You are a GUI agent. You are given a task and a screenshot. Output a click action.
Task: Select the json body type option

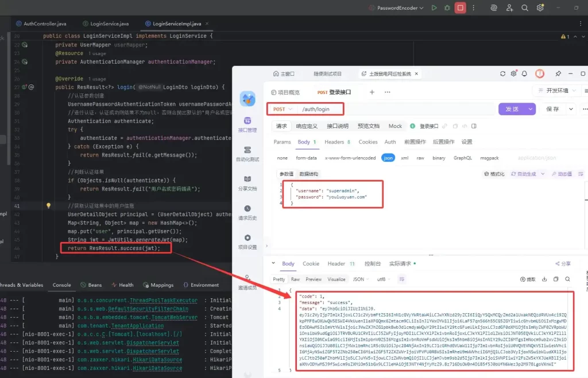pyautogui.click(x=388, y=158)
